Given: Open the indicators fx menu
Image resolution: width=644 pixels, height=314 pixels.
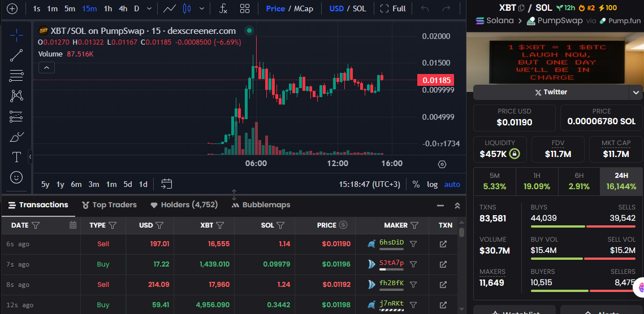Looking at the screenshot, I should pos(223,8).
